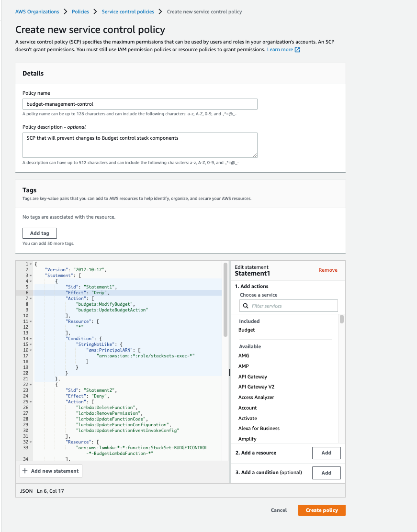Viewport: 417px width, 532px height.
Task: Click the Create policy button
Action: click(321, 510)
